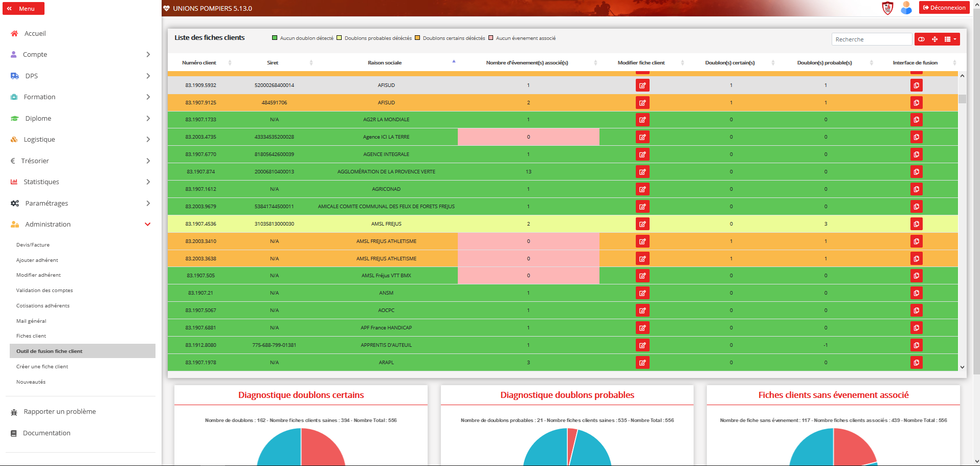The width and height of the screenshot is (980, 466).
Task: Open Validation des comptes item
Action: coord(44,291)
